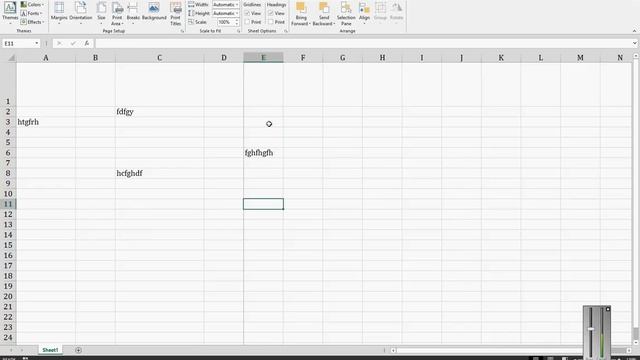Open the Page Setup dialog launcher
Image resolution: width=640 pixels, height=360 pixels.
point(182,31)
